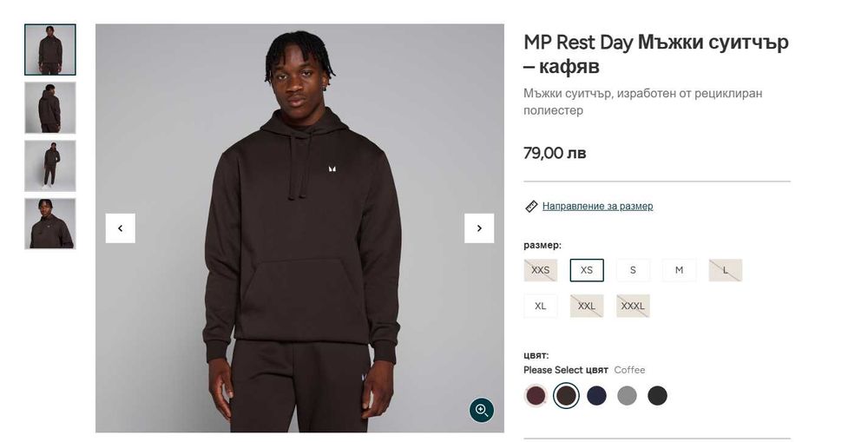Choose the grey color swatch
Image resolution: width=868 pixels, height=442 pixels.
pyautogui.click(x=627, y=396)
